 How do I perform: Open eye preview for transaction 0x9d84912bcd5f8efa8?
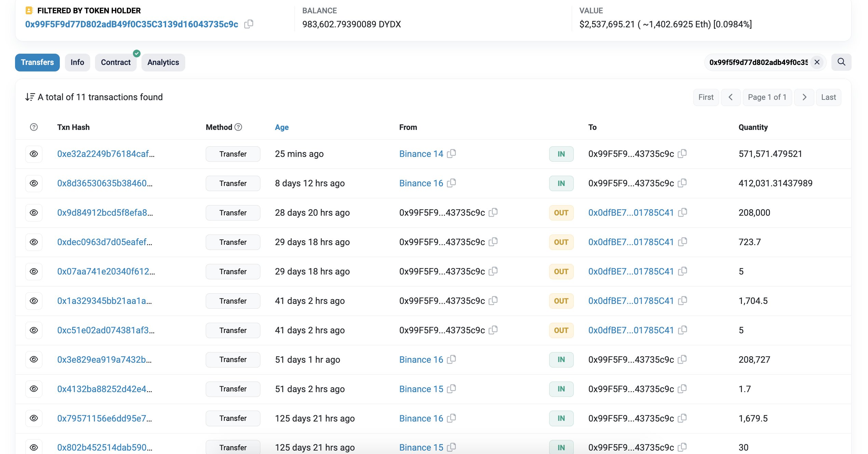(x=33, y=212)
